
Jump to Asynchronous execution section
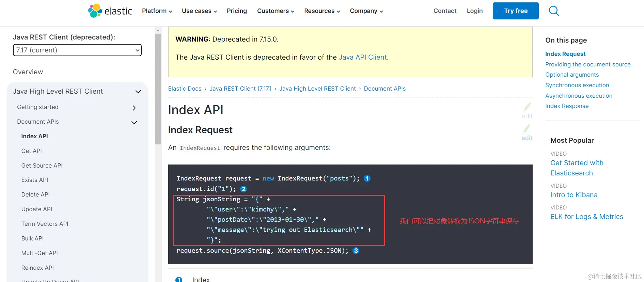coord(579,96)
